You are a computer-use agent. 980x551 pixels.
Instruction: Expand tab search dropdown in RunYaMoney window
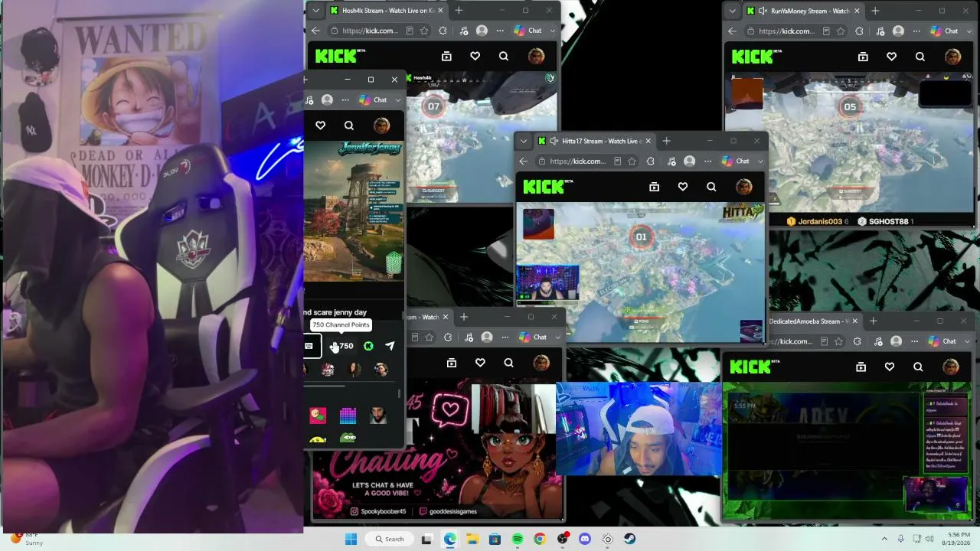click(732, 11)
